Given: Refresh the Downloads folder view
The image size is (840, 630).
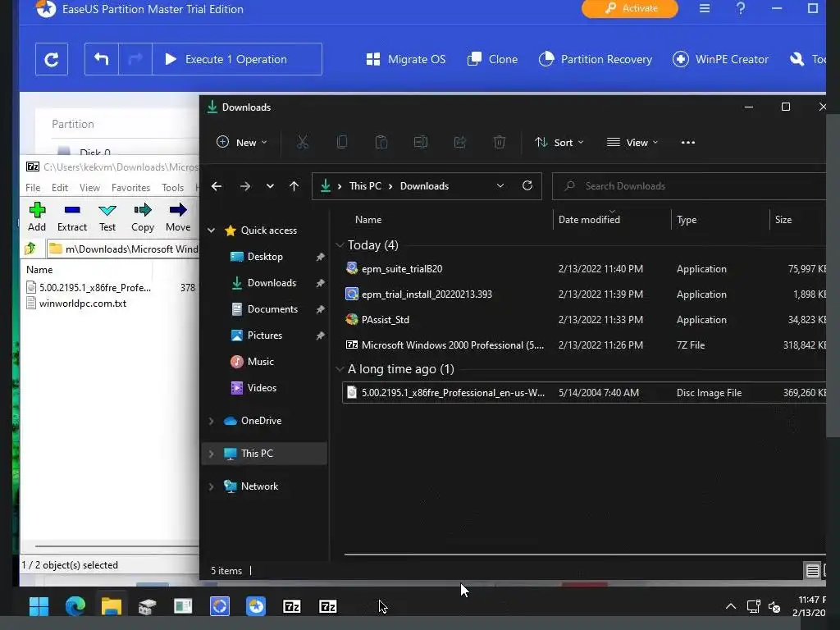Looking at the screenshot, I should click(527, 186).
